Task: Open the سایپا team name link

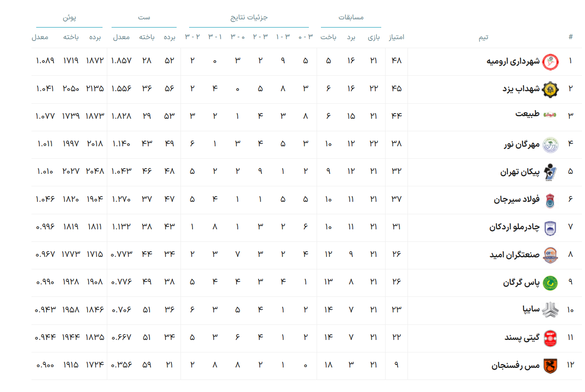Action: [531, 309]
